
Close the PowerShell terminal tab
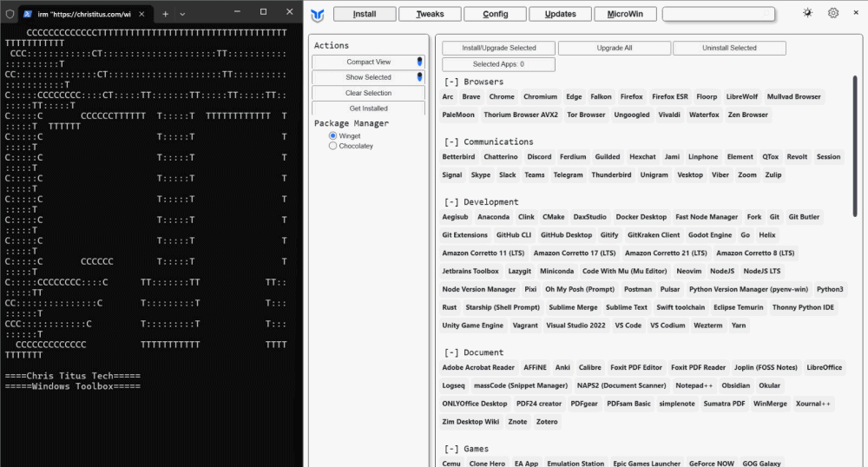141,14
